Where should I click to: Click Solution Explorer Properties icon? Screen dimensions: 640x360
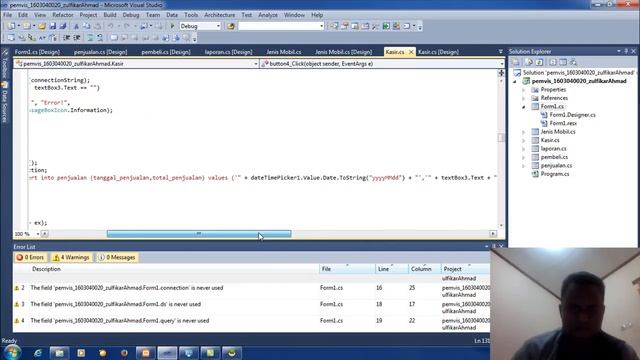pos(516,62)
